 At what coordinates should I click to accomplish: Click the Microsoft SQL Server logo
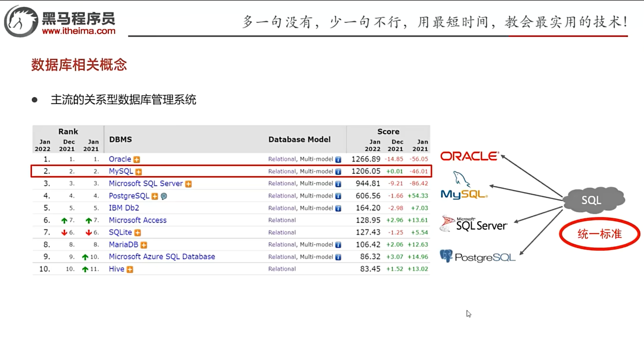pos(474,224)
